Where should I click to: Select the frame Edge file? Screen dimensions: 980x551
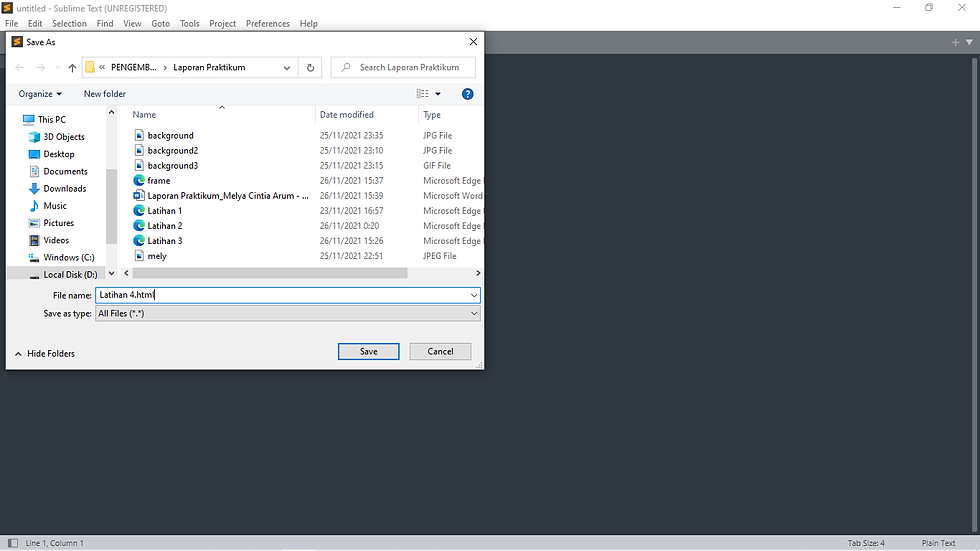tap(159, 181)
